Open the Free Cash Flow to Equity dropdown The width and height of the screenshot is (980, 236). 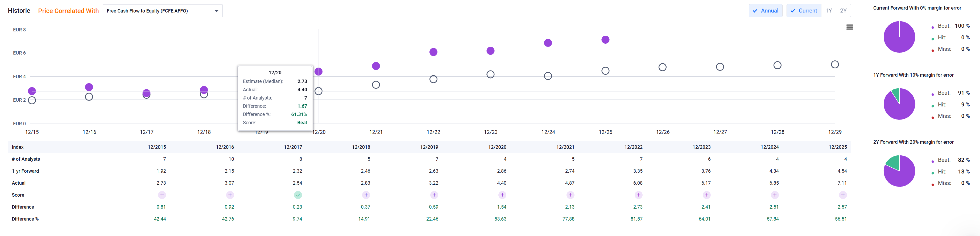163,11
